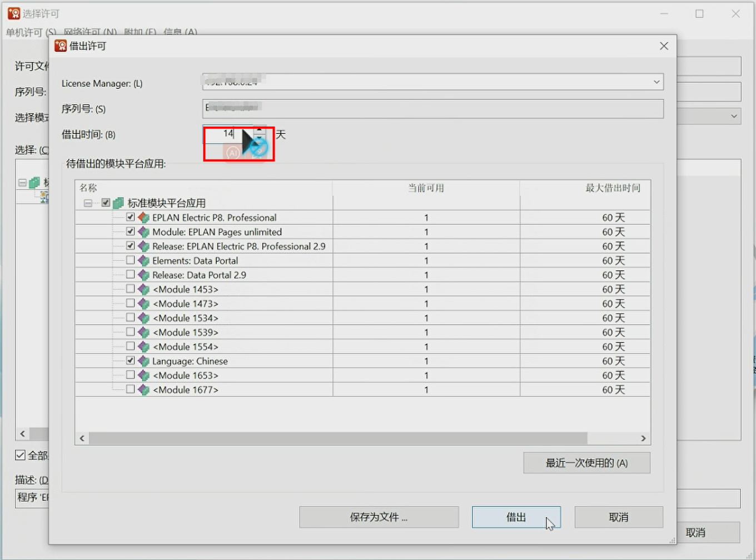Increase 借出时间 days with up arrow

[x=260, y=130]
